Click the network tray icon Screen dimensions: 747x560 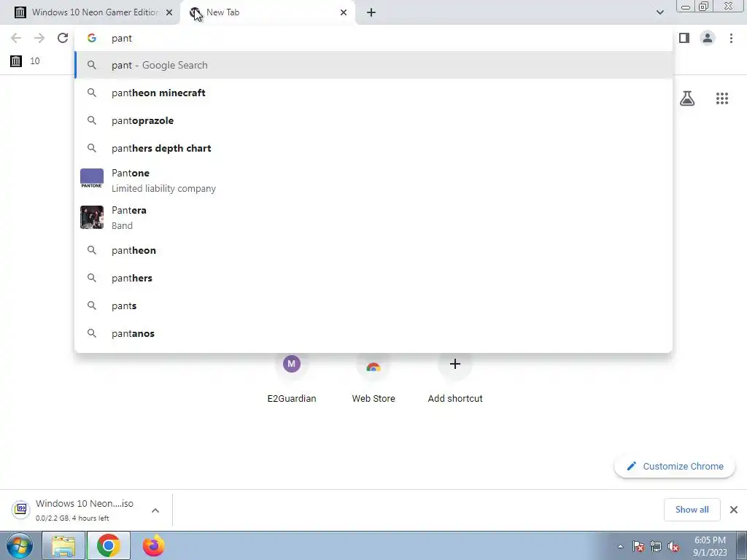656,546
